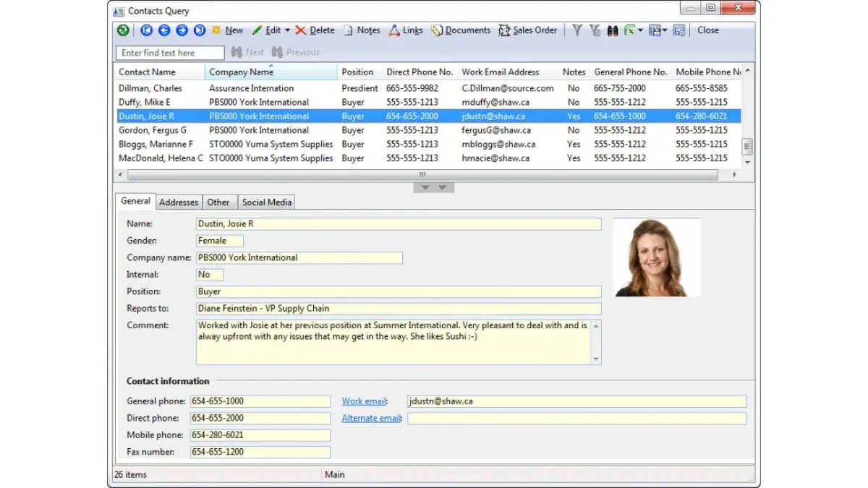
Task: Open the Edit dropdown menu
Action: pos(286,30)
